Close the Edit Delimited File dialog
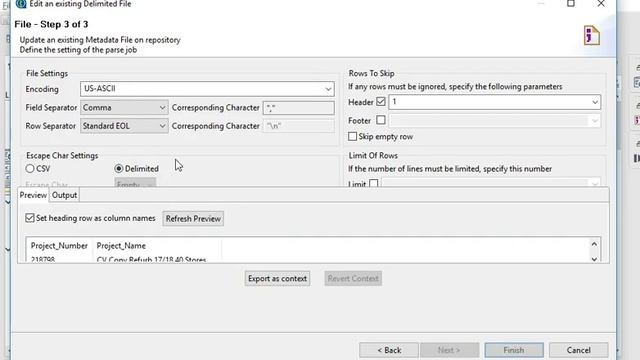This screenshot has width=640, height=360. point(601,4)
